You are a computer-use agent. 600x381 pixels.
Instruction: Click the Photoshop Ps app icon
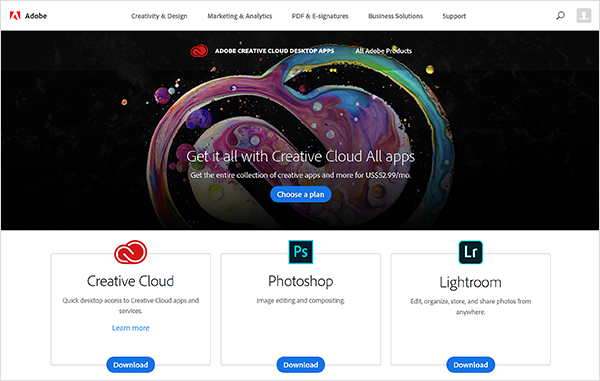click(x=300, y=252)
